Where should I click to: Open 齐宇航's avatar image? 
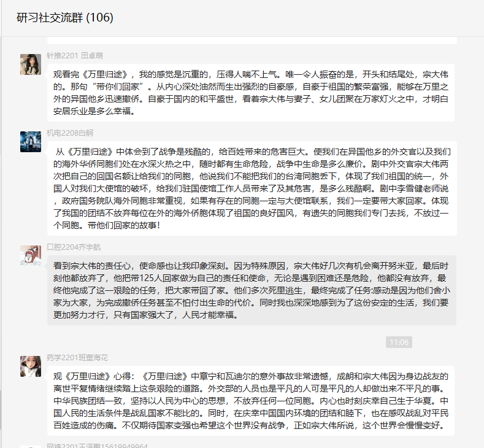pyautogui.click(x=31, y=256)
